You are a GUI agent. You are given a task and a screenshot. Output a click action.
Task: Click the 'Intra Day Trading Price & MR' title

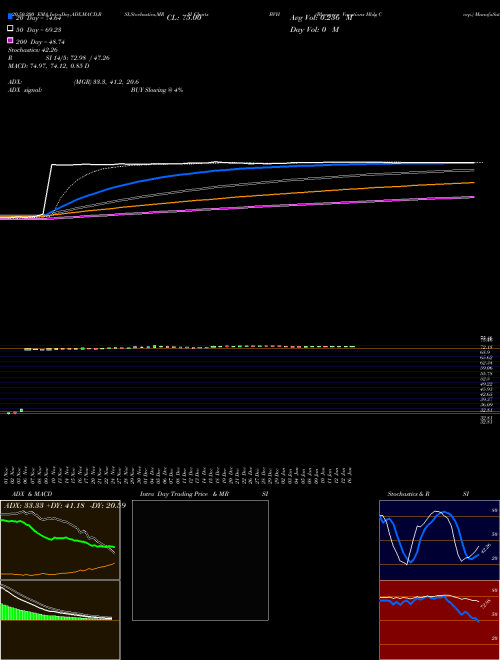[184, 494]
